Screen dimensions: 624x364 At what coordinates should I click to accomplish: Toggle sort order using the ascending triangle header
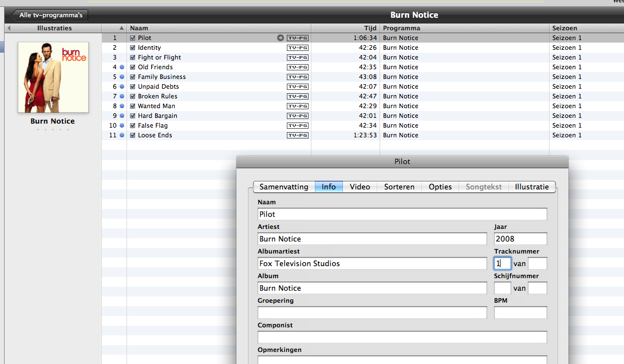coord(121,28)
